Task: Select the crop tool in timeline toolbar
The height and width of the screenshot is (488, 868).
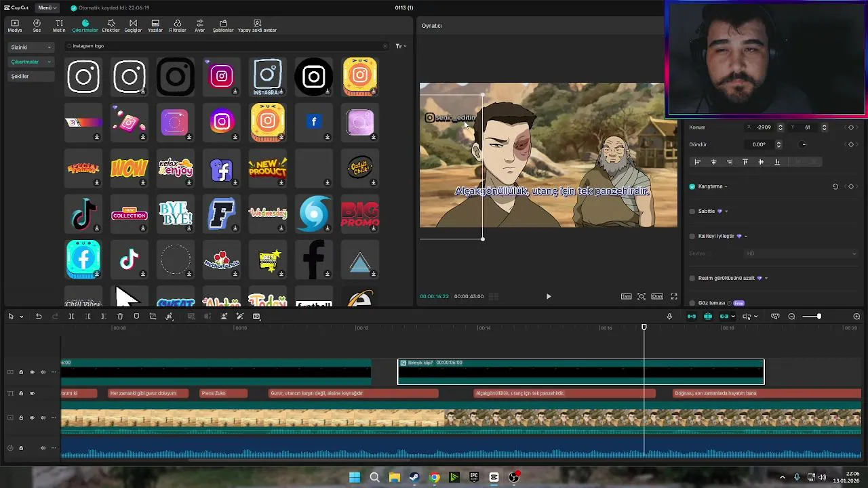Action: [153, 317]
